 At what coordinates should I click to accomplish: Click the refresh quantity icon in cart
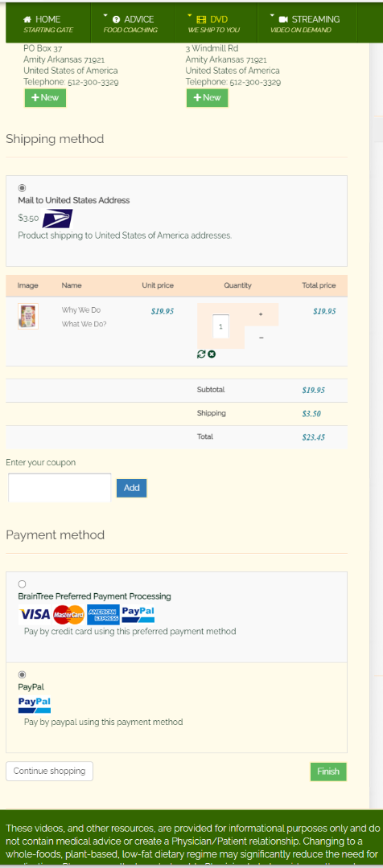coord(201,354)
